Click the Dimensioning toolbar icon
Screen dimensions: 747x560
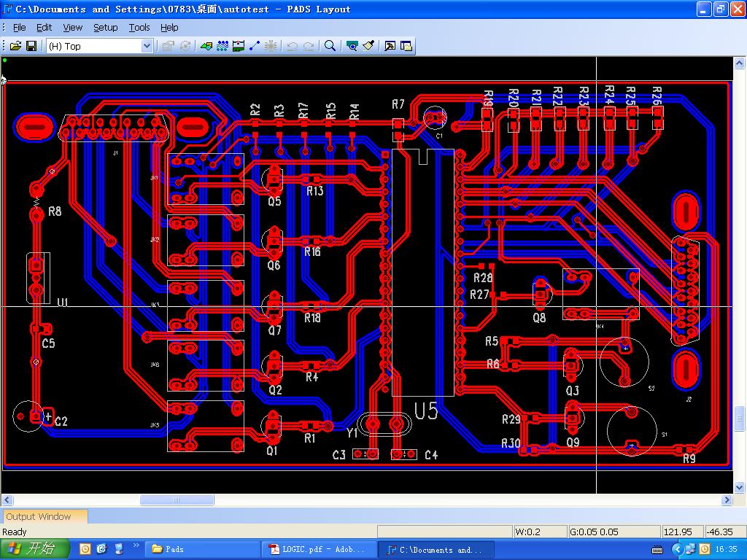(238, 46)
